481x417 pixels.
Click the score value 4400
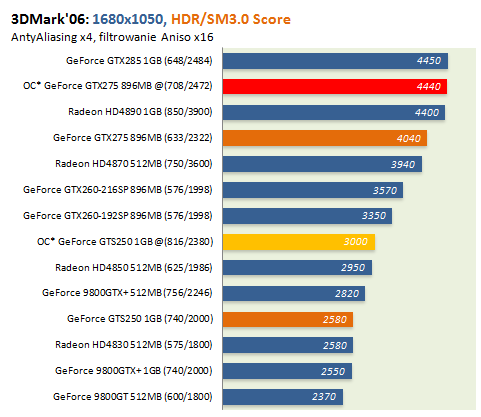pyautogui.click(x=427, y=113)
